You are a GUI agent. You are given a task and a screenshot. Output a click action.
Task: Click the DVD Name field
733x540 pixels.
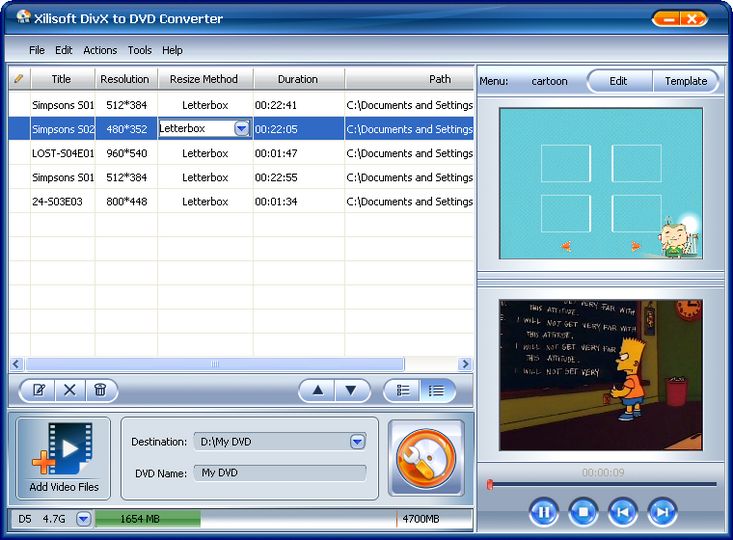click(x=280, y=473)
